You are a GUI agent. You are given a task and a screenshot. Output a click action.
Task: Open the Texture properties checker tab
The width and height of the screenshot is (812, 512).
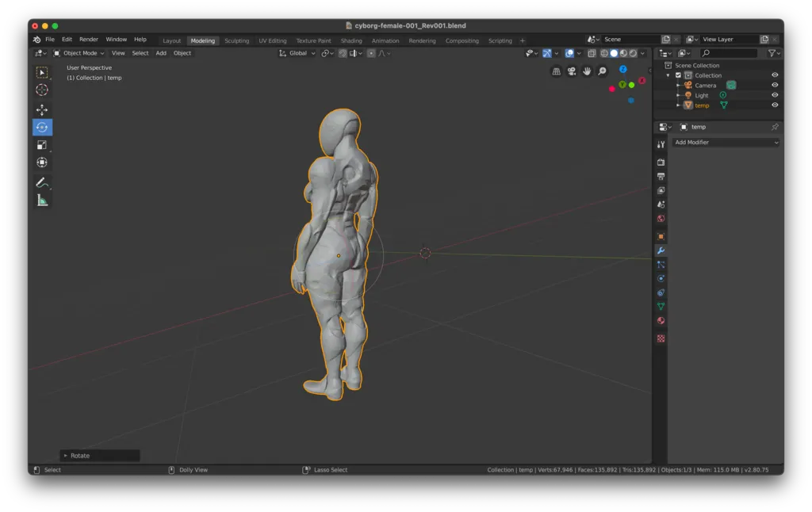(661, 338)
